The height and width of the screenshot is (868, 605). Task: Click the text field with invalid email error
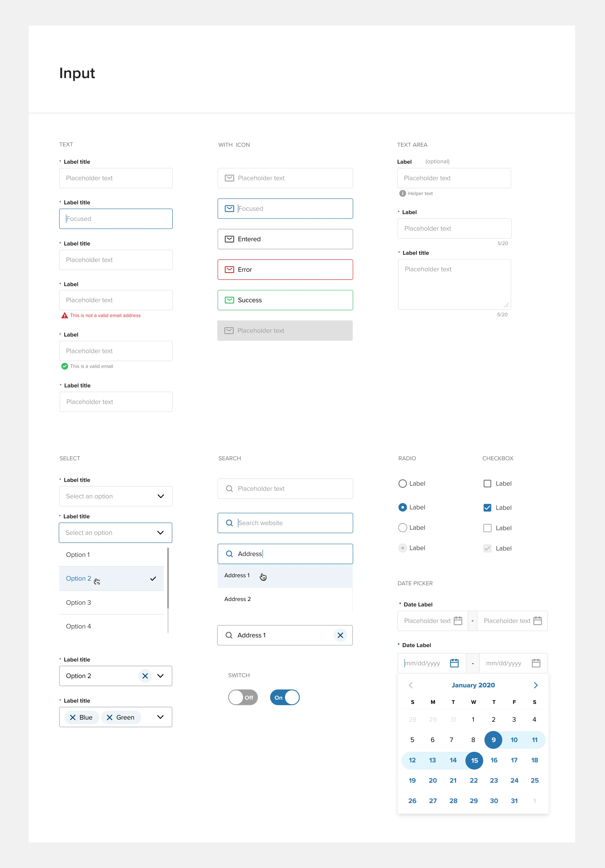116,300
